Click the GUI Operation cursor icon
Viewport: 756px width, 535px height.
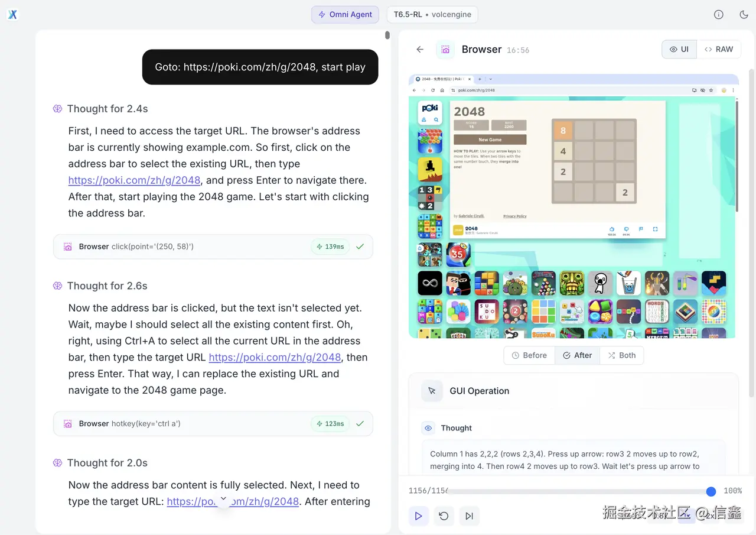tap(432, 391)
